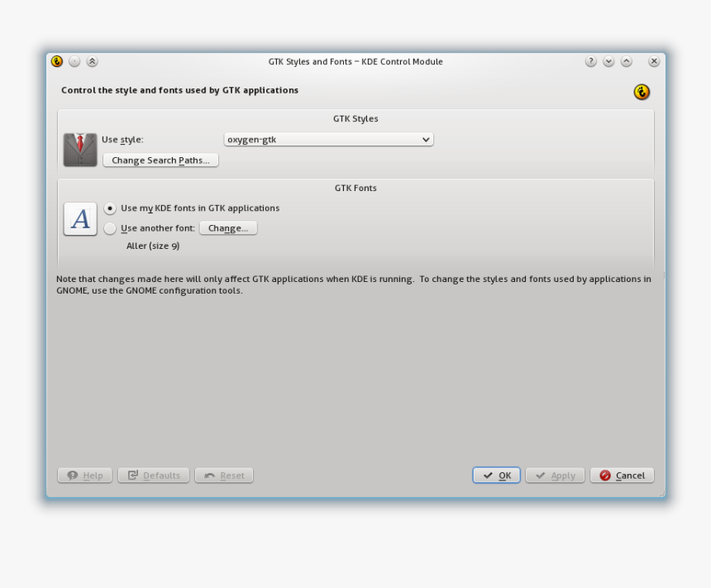Click the Change... font button

tap(228, 228)
